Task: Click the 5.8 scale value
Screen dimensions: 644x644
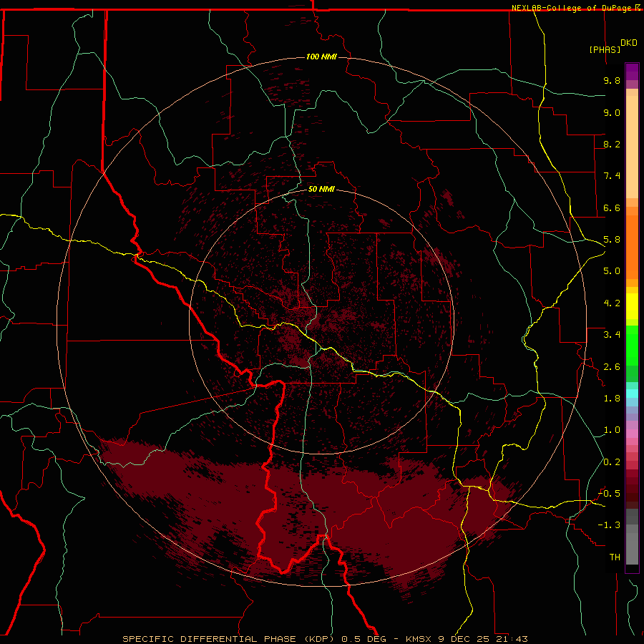Action: (612, 240)
